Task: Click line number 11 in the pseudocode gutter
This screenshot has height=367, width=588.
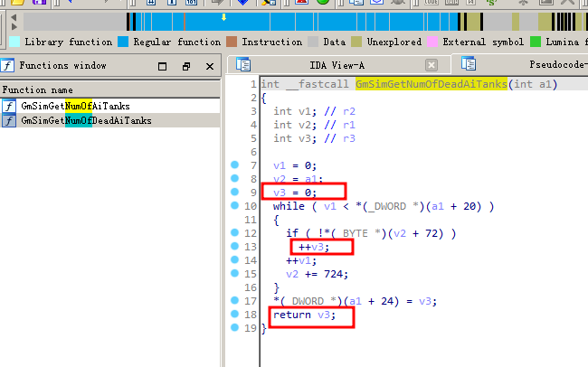Action: click(x=251, y=220)
